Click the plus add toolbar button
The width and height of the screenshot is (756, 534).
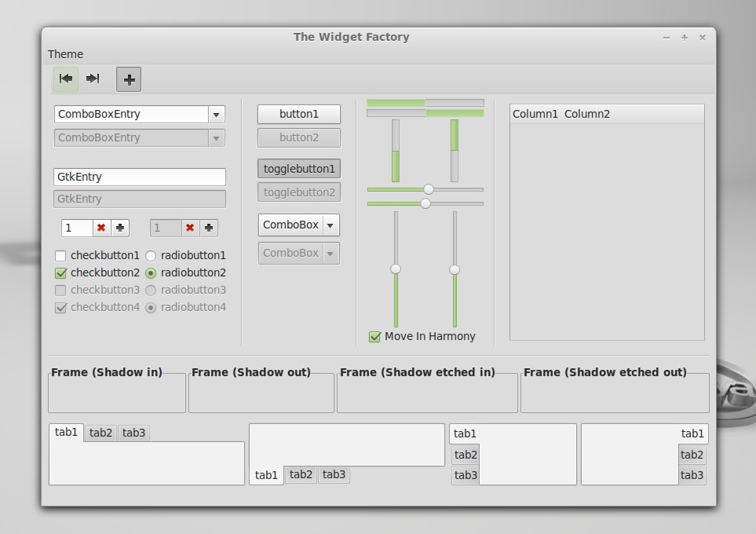(x=129, y=79)
